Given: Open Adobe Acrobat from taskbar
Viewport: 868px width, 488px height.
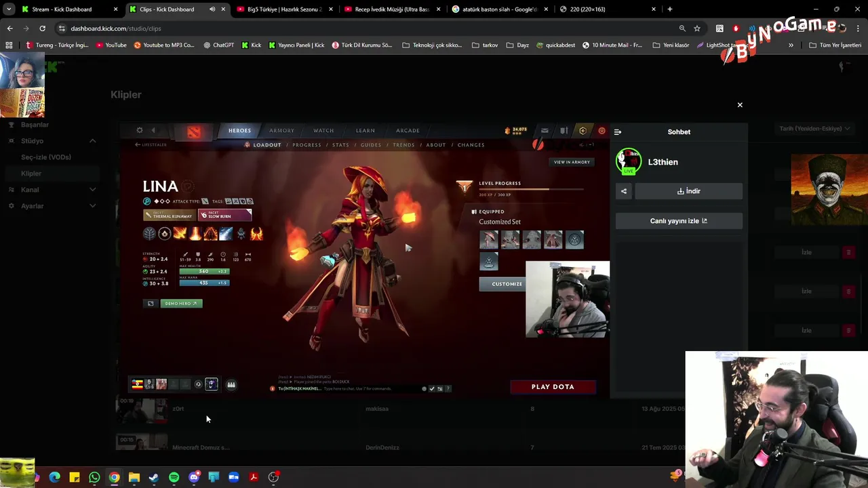Looking at the screenshot, I should click(254, 477).
